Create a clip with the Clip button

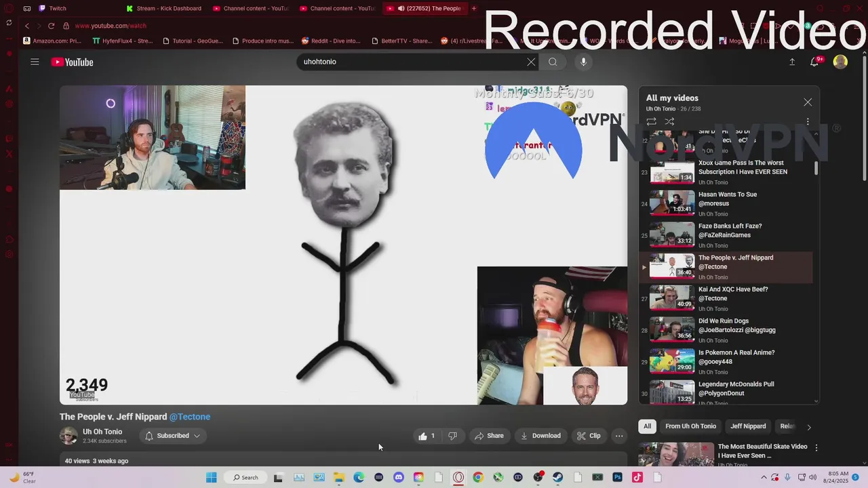589,436
